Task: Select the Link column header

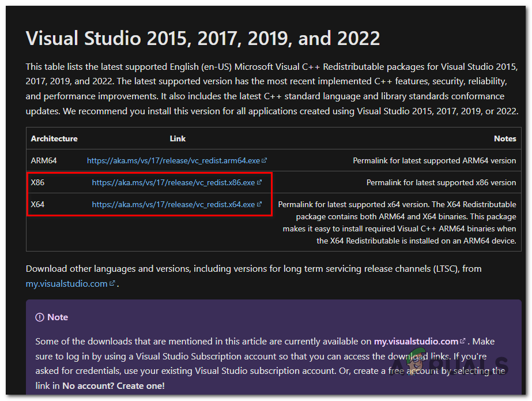Action: click(178, 138)
